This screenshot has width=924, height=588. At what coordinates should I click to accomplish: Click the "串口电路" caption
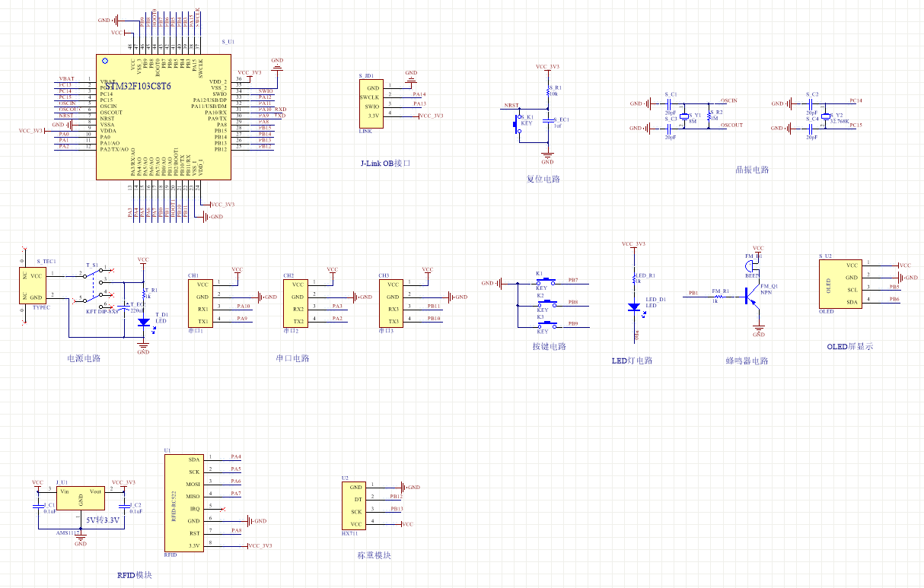[293, 358]
